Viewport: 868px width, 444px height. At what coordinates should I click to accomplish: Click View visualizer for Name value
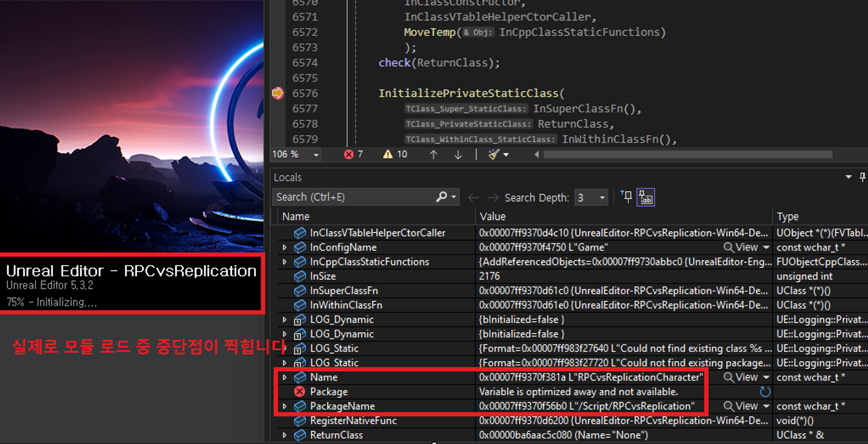click(740, 377)
